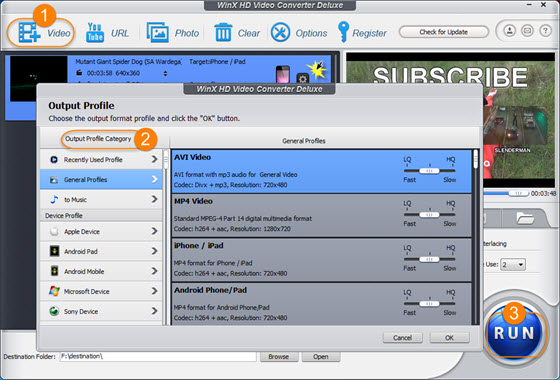Click the Destination Folder path field
Viewport: 560px width, 380px height.
(158, 356)
